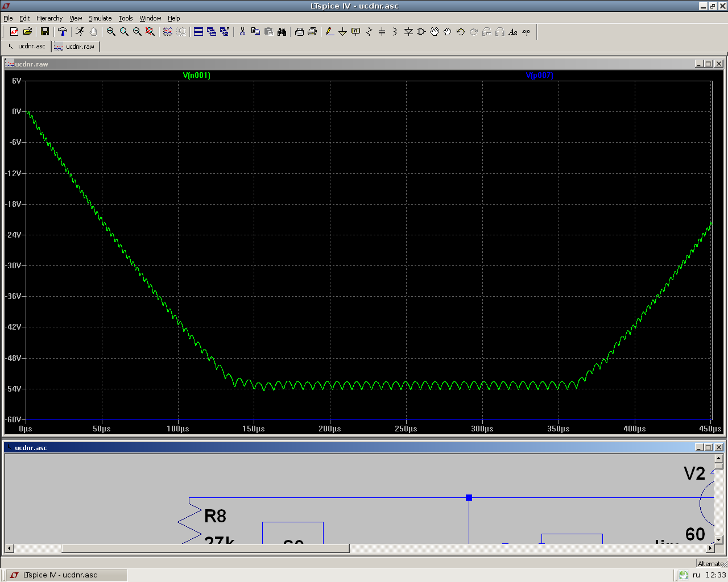
Task: Click the Zoom In magnifier icon
Action: click(x=111, y=32)
